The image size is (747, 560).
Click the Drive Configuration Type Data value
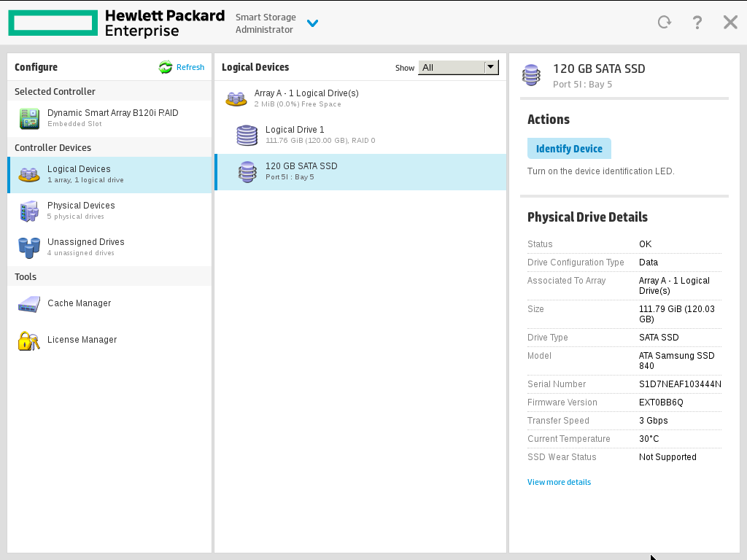[649, 262]
